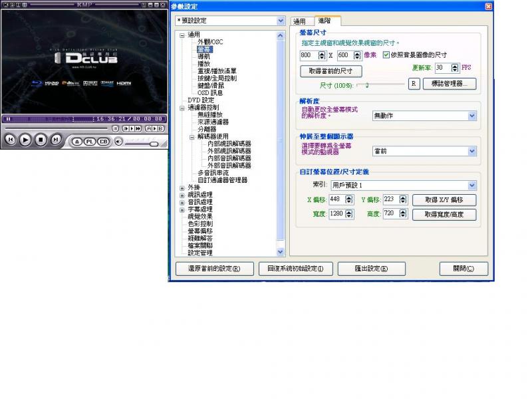Select 色彩控制 in the settings tree
Image resolution: width=532 pixels, height=399 pixels.
click(x=200, y=224)
